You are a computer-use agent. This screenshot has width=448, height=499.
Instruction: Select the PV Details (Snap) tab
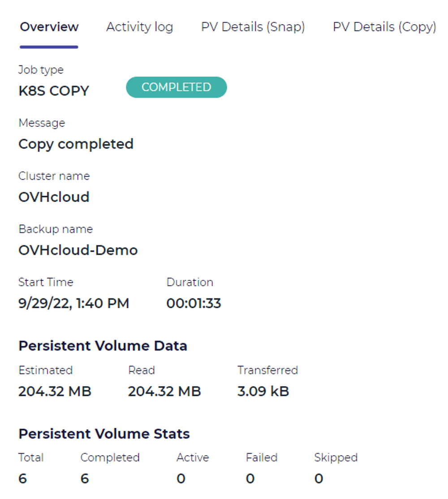(253, 27)
